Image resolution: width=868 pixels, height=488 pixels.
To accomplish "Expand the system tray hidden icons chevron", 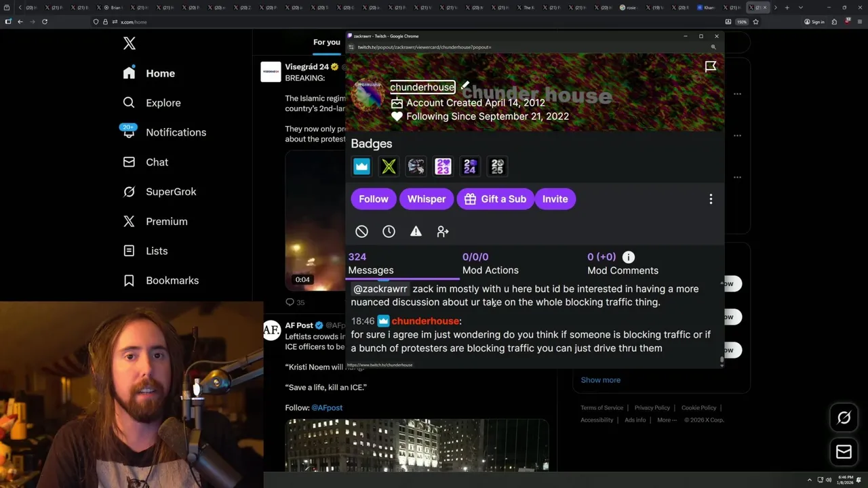I will click(809, 480).
